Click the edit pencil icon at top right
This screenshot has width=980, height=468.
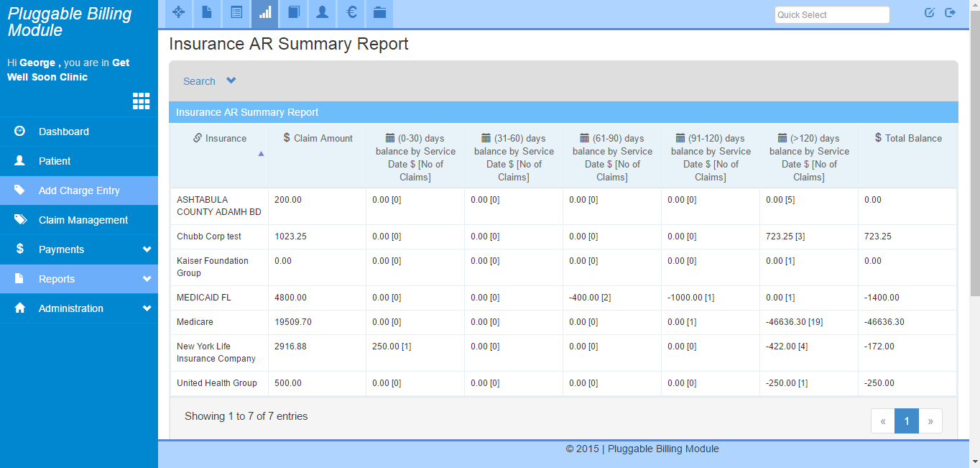click(929, 12)
